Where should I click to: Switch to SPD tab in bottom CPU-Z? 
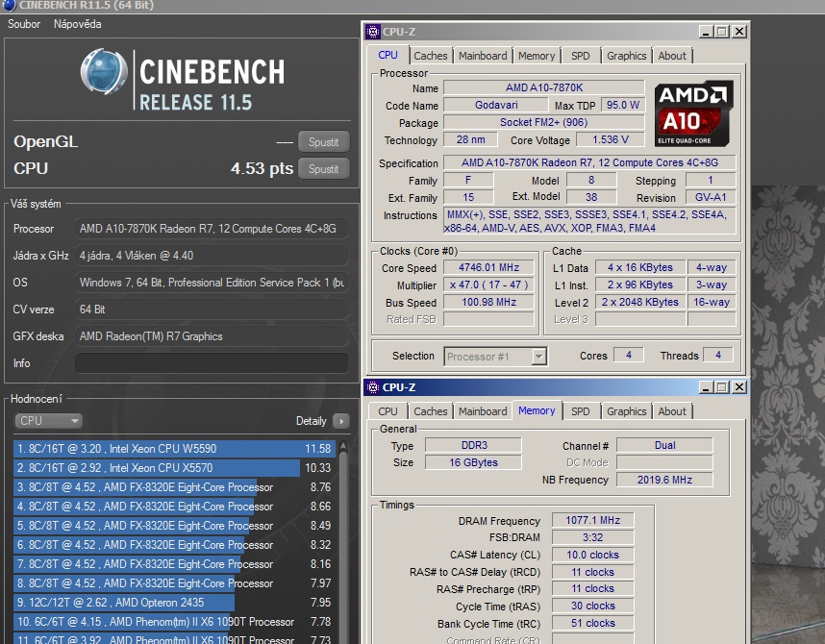pos(581,411)
